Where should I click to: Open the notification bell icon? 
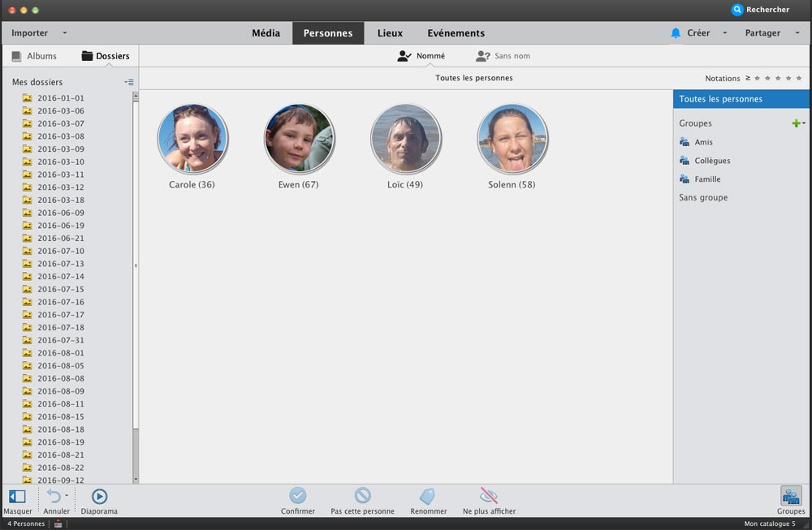(676, 33)
